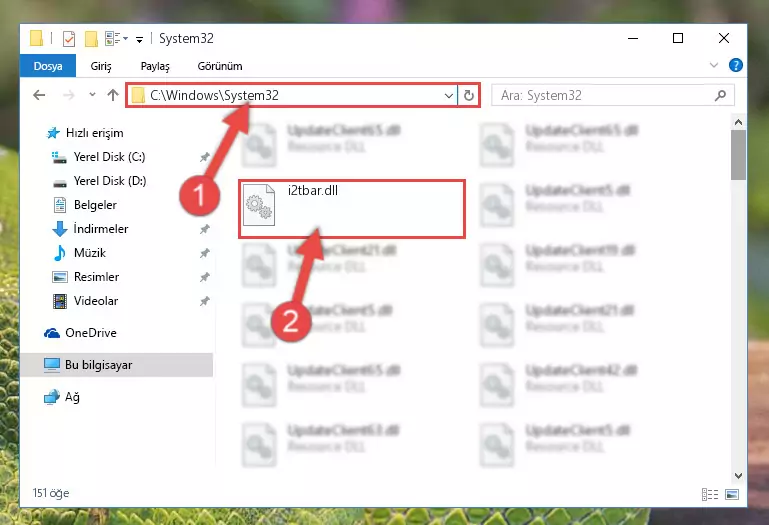Expand the ribbon with the chevron
The width and height of the screenshot is (769, 525).
coord(714,65)
